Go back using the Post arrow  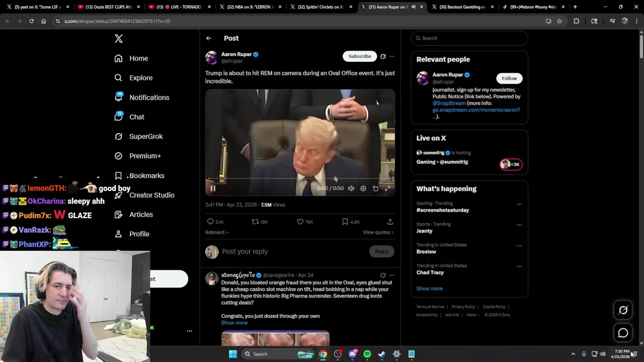(208, 38)
